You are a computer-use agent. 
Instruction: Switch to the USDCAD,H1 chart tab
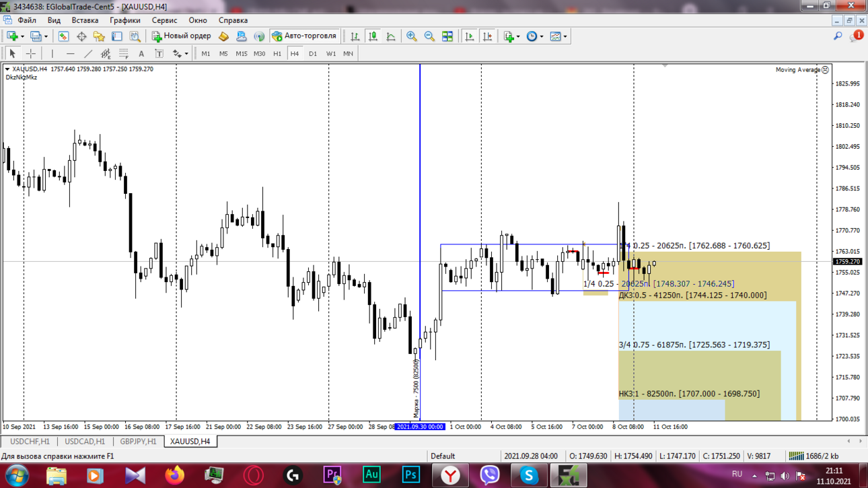point(85,442)
